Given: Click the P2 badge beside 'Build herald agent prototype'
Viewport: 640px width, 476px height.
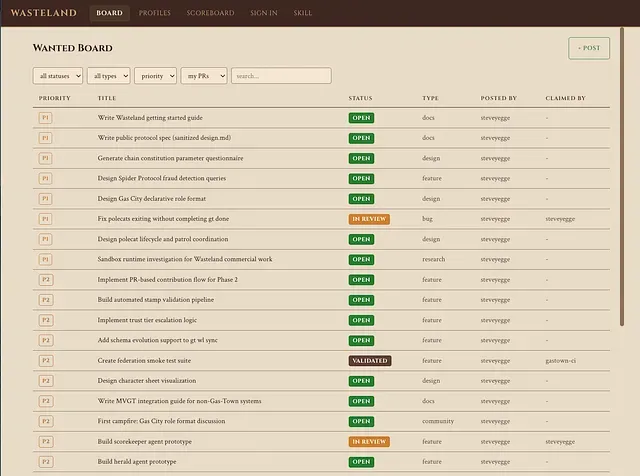Looking at the screenshot, I should click(x=45, y=461).
